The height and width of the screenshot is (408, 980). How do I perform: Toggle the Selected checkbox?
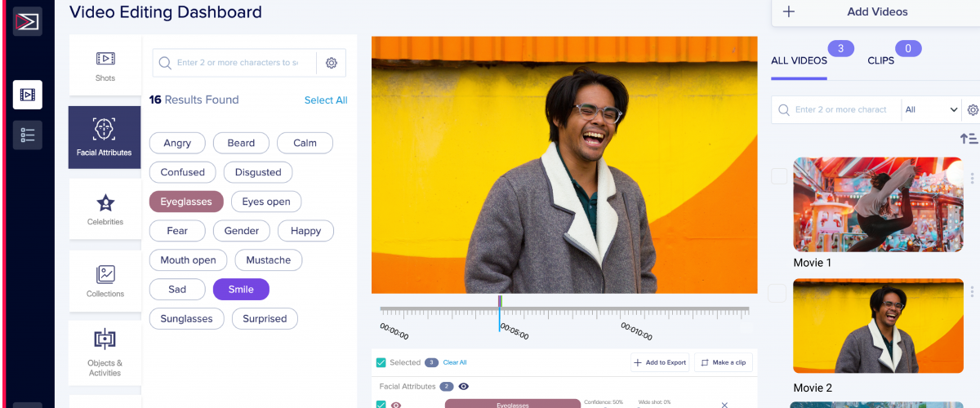381,362
